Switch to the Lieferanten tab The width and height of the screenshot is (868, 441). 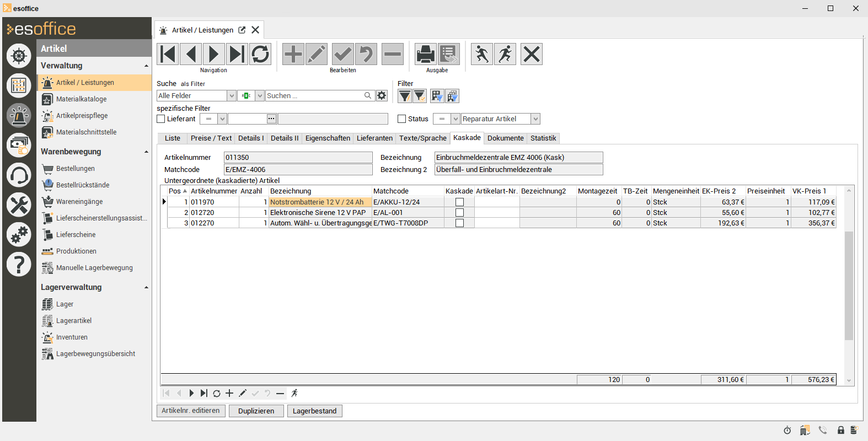pyautogui.click(x=374, y=138)
